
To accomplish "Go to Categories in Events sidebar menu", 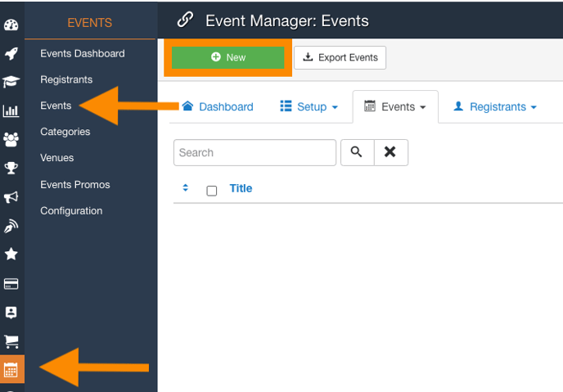I will point(65,132).
